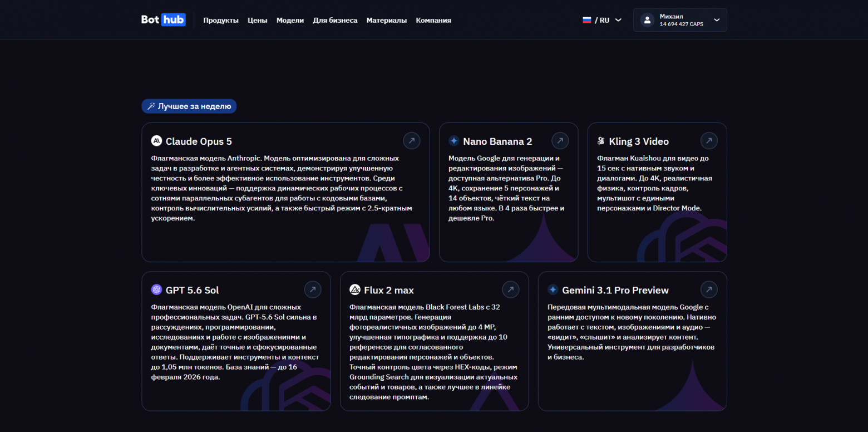Click the Flux 2 max title

point(389,290)
